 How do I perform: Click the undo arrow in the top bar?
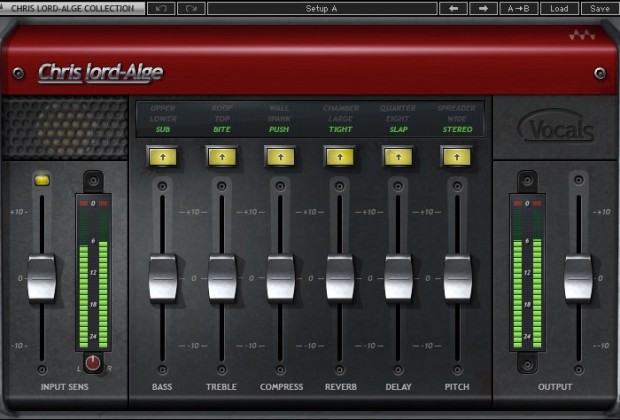[161, 8]
